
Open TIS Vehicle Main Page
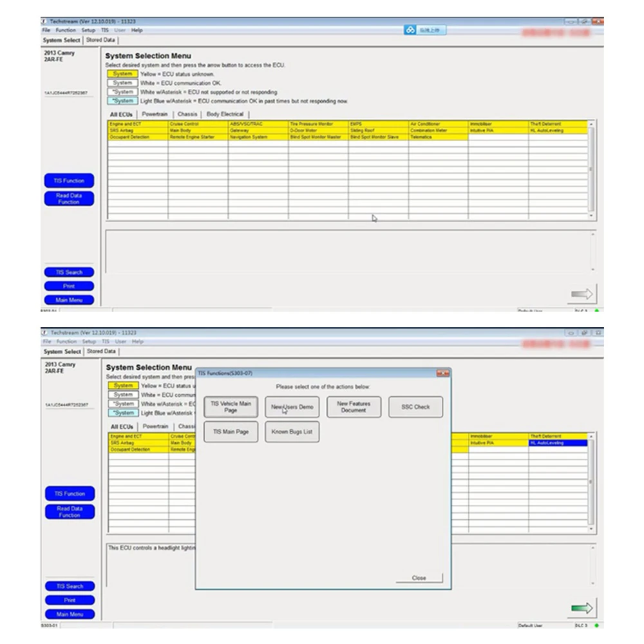231,407
